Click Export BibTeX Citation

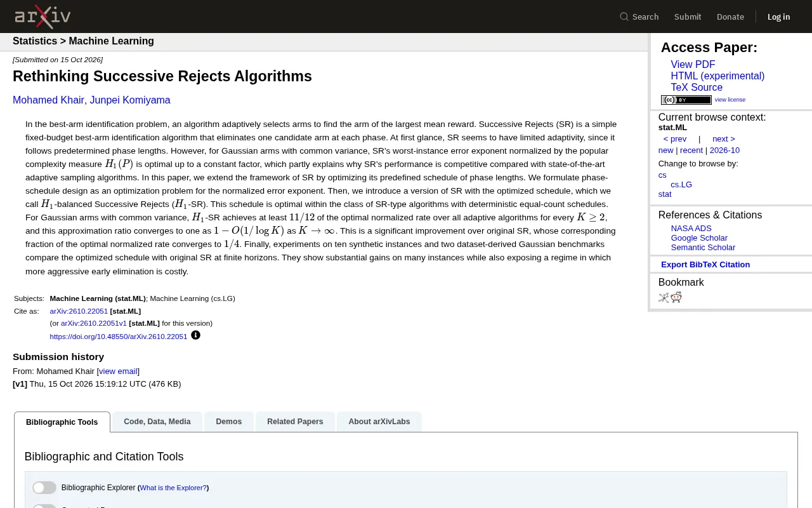tap(705, 265)
